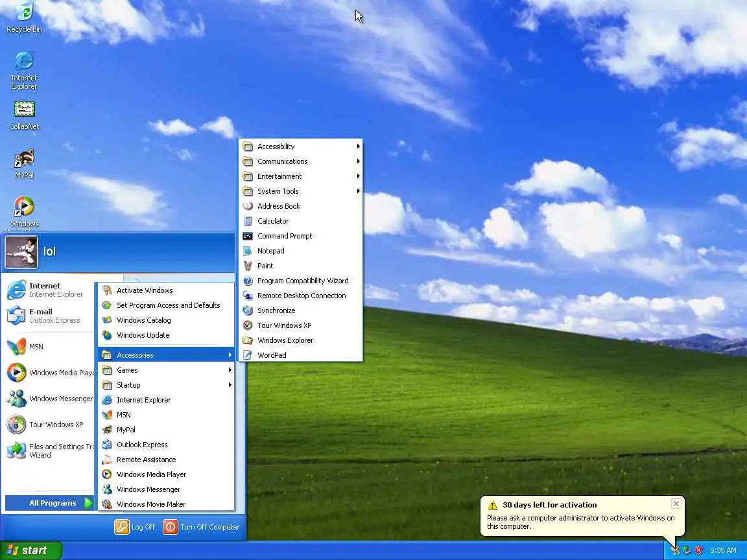Select Set Program Access and Defaults
747x560 pixels.
pyautogui.click(x=166, y=305)
